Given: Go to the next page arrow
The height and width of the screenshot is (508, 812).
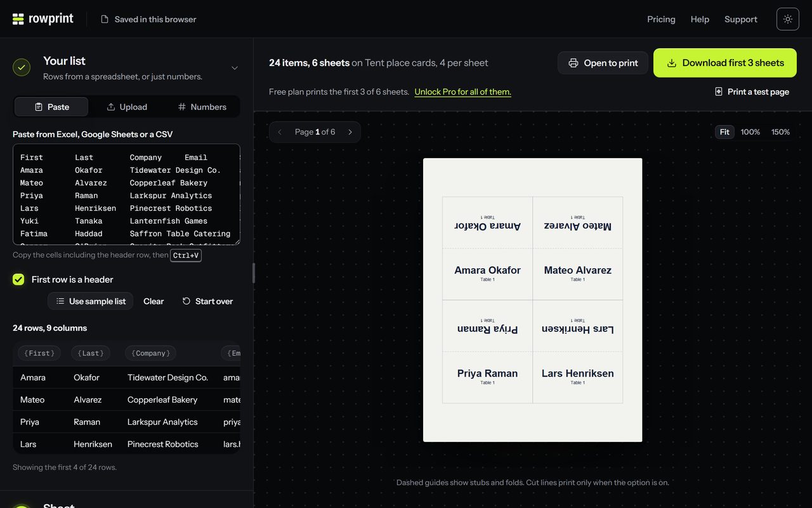Looking at the screenshot, I should (350, 132).
